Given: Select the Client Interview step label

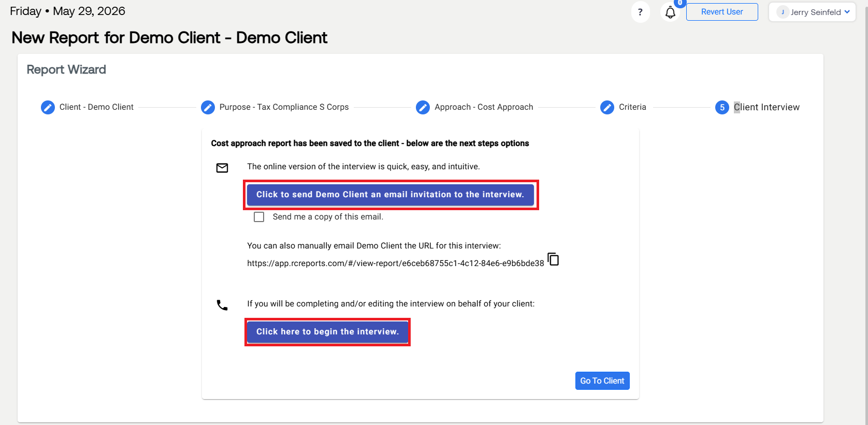Looking at the screenshot, I should click(x=766, y=107).
